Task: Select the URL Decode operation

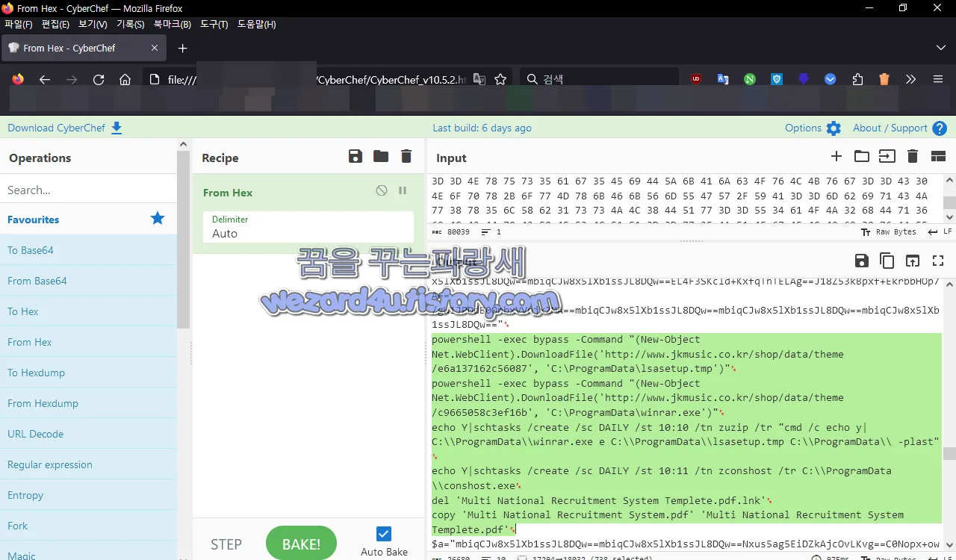Action: [x=88, y=434]
